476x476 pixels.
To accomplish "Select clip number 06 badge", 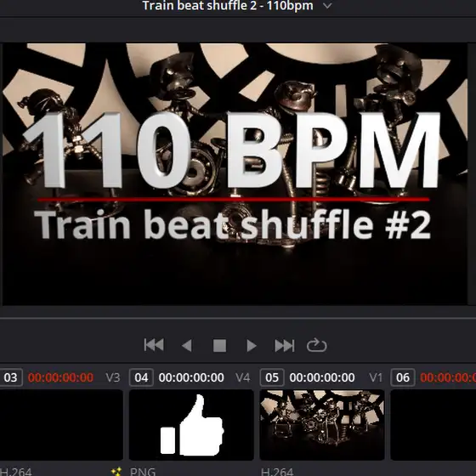I will click(403, 377).
